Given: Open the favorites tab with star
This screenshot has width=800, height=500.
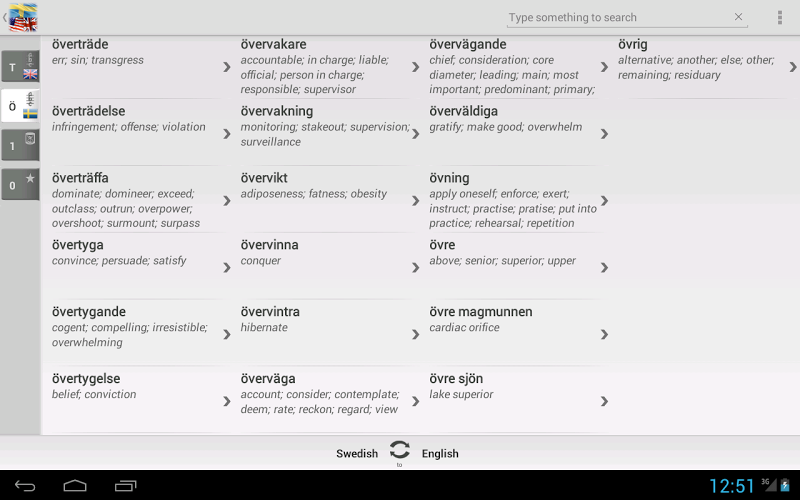Looking at the screenshot, I should pyautogui.click(x=20, y=184).
